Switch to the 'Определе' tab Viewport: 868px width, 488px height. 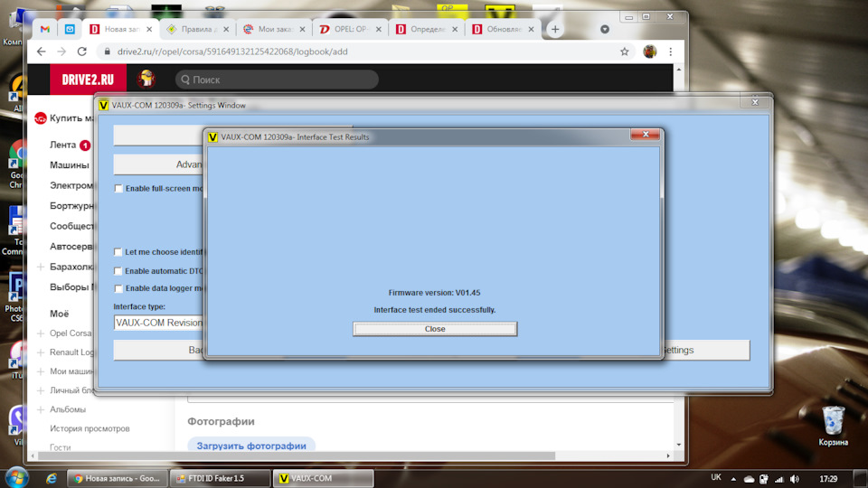(x=428, y=29)
